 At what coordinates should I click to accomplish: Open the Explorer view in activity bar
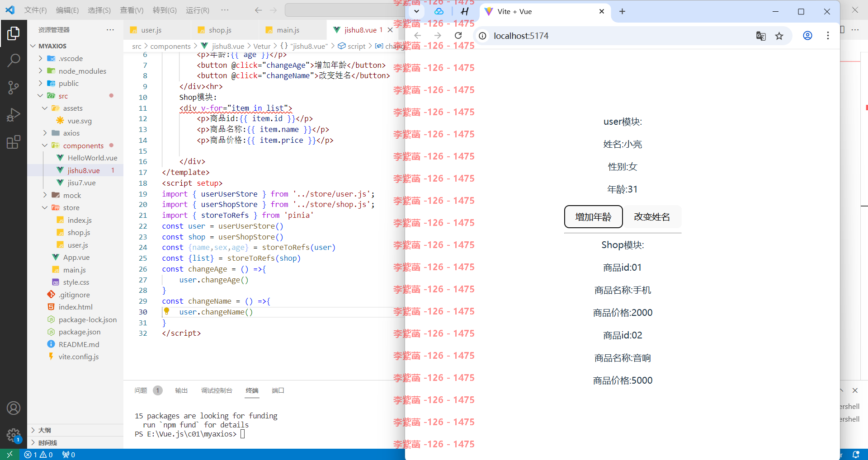[14, 33]
